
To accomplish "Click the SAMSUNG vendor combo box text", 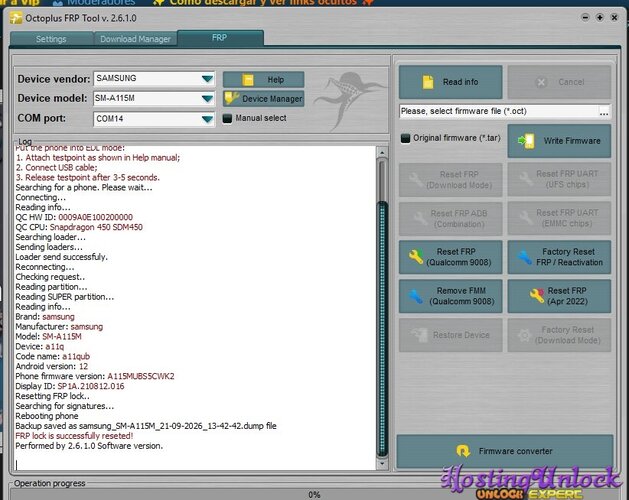I will 116,78.
